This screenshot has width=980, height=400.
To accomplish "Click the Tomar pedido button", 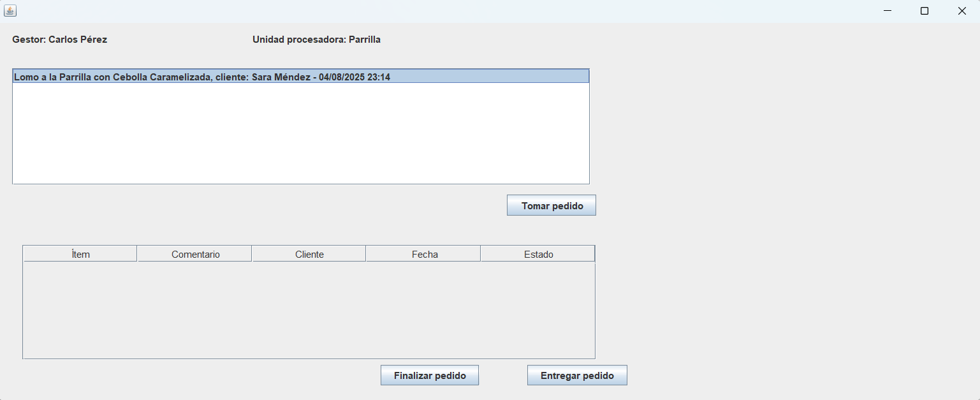I will point(552,205).
